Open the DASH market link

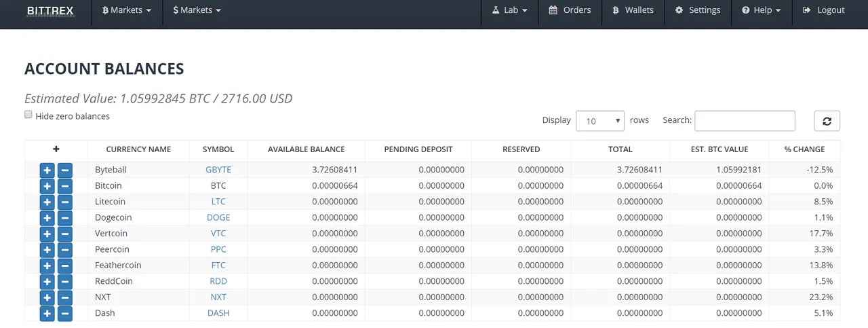[x=218, y=313]
